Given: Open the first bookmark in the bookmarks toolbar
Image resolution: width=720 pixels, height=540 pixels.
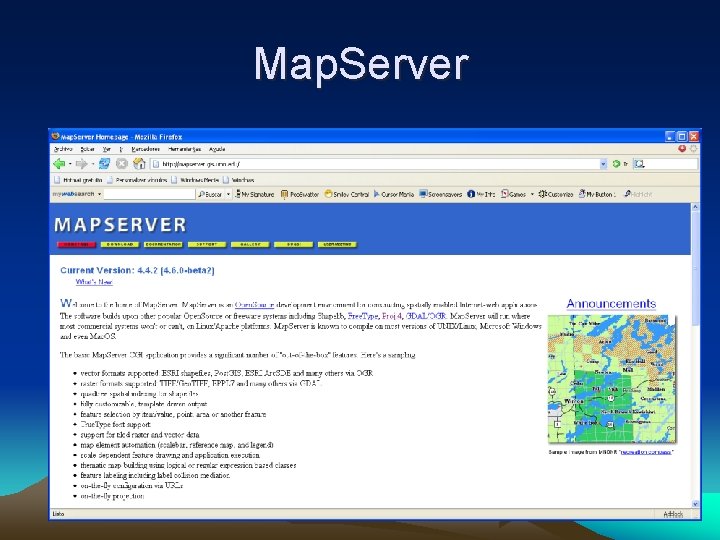Looking at the screenshot, I should (78, 180).
